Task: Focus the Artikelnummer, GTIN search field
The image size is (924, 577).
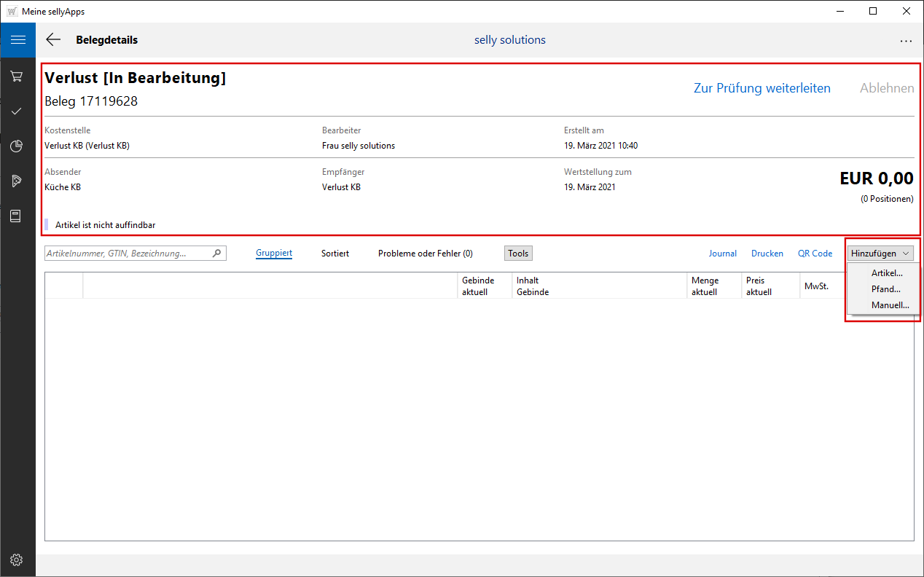Action: (x=128, y=254)
